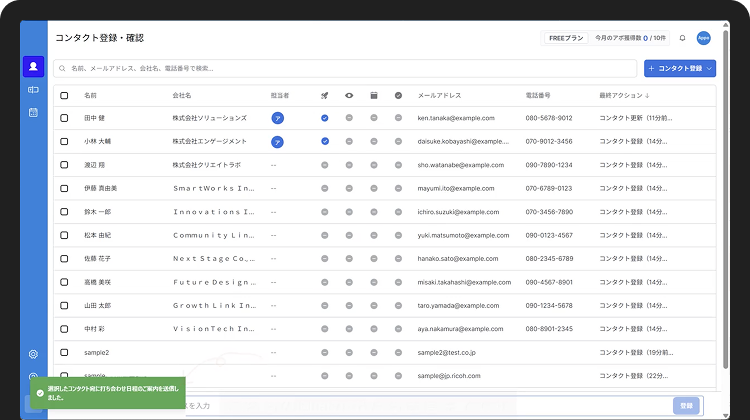Open the user avatar menu
The width and height of the screenshot is (750, 420).
pyautogui.click(x=703, y=38)
